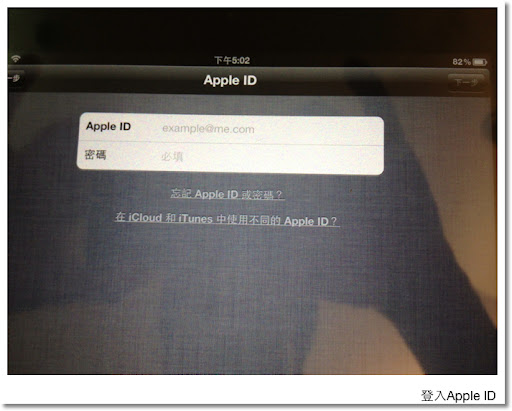Image resolution: width=512 pixels, height=411 pixels.
Task: Tap the 下午5:02 clock in the status bar
Action: pyautogui.click(x=232, y=60)
